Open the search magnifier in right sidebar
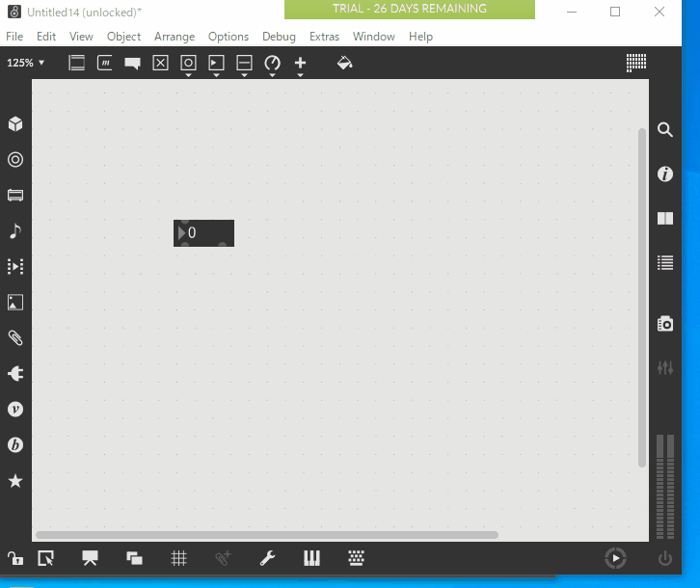 [665, 129]
